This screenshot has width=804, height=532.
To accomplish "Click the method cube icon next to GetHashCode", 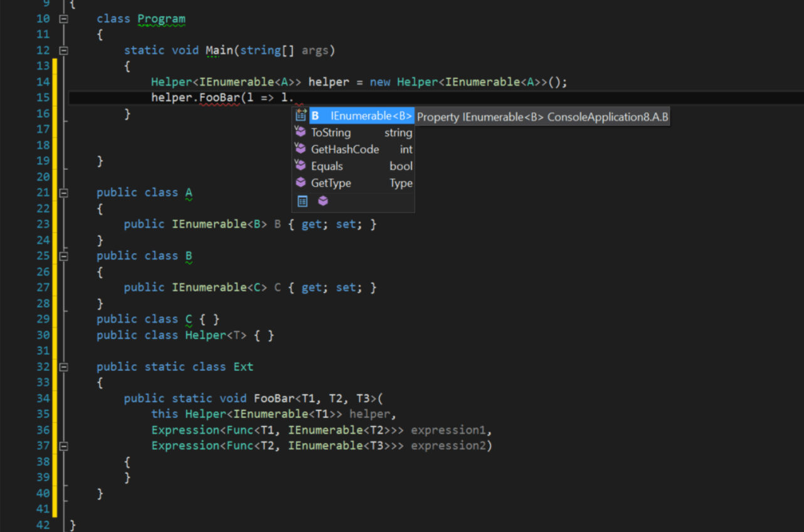I will [x=300, y=149].
